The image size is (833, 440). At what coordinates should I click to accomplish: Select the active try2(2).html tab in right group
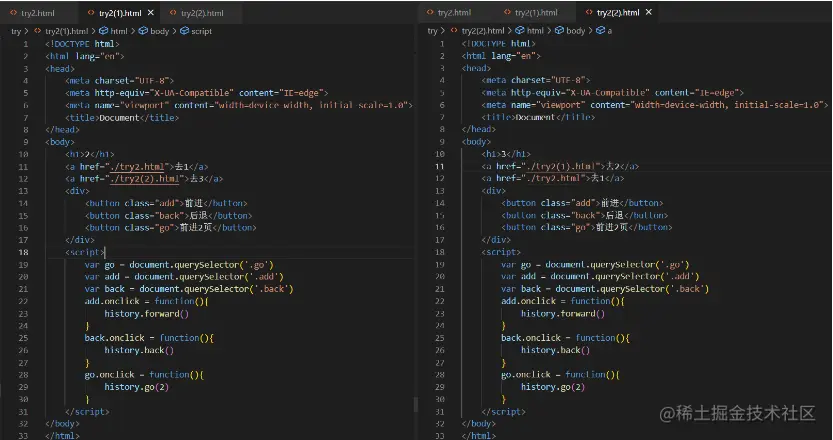coord(616,12)
